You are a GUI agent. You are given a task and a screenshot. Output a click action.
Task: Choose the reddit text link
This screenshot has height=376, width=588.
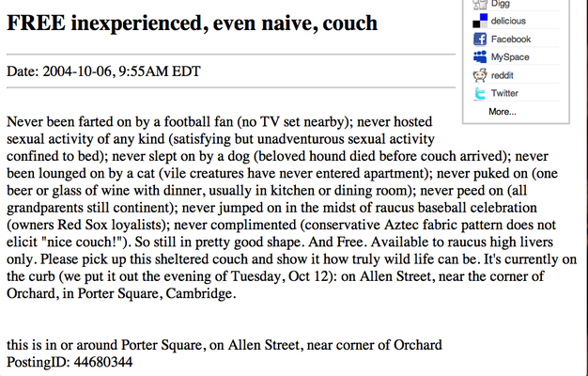(x=502, y=75)
